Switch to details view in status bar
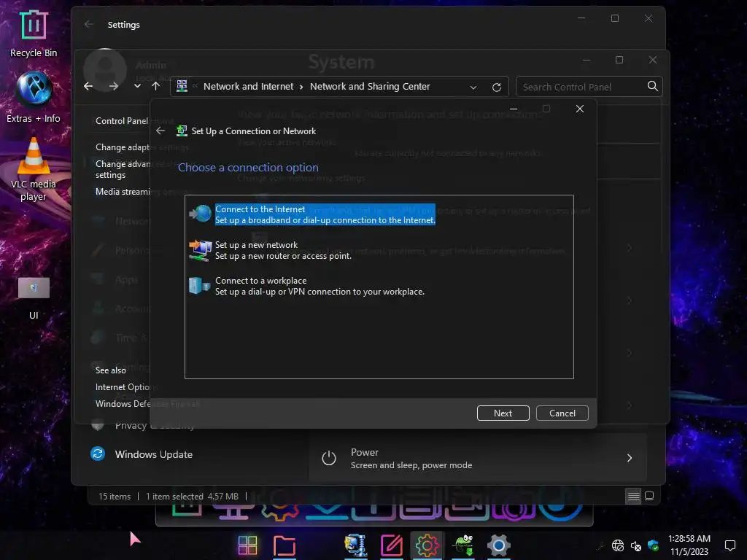The image size is (747, 560). click(633, 497)
